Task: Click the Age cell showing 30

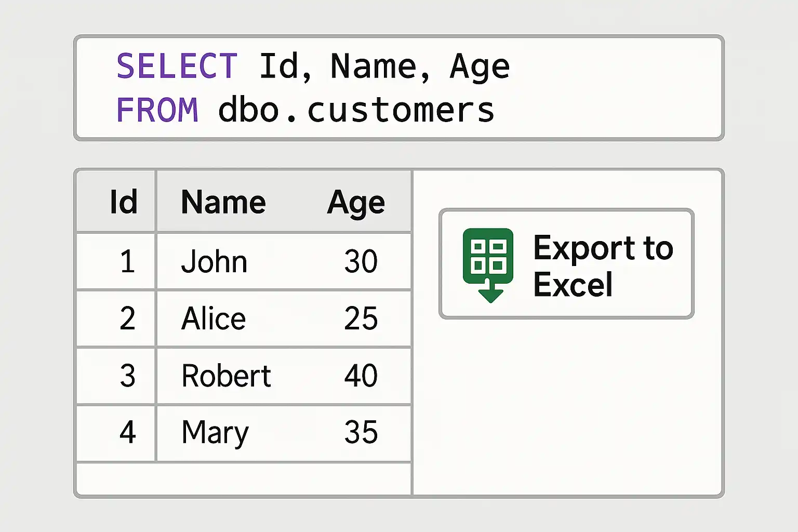Action: click(x=361, y=261)
